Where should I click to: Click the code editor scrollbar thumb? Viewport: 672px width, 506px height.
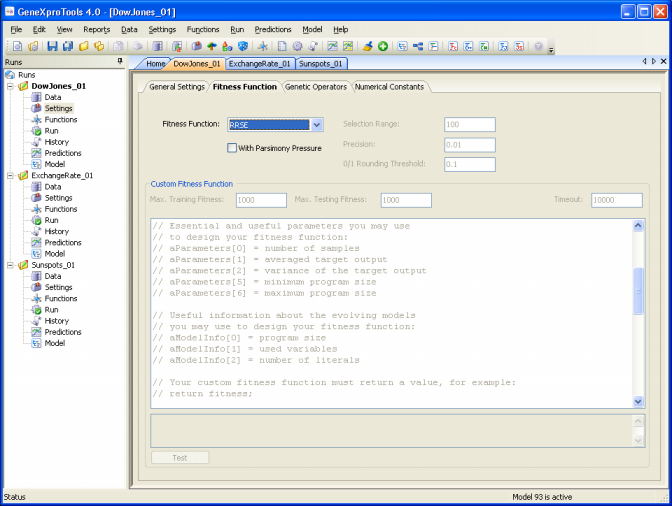click(638, 291)
